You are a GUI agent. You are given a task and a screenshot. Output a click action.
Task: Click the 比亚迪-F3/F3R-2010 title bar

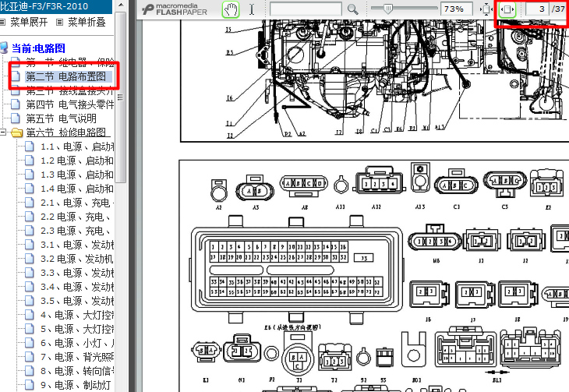coord(56,6)
